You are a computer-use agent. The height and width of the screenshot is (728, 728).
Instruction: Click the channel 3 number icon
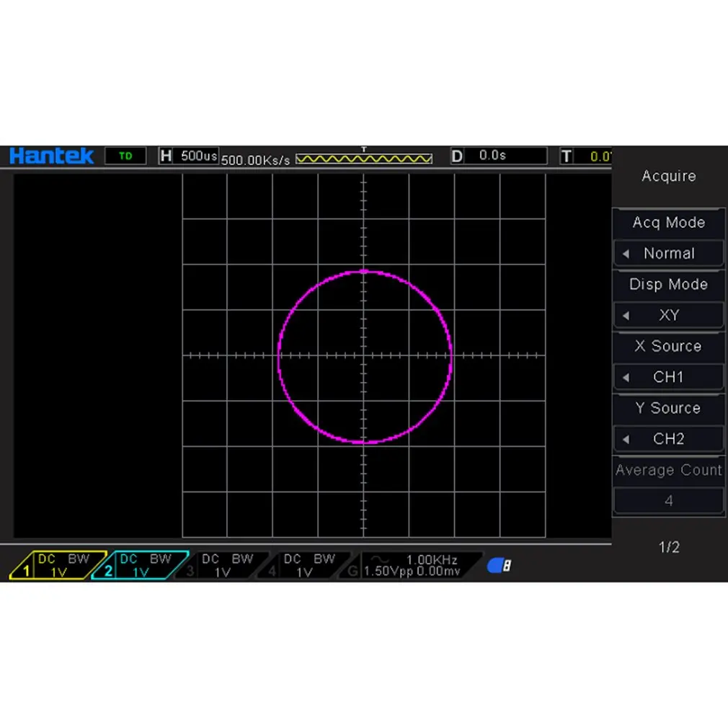tap(190, 571)
